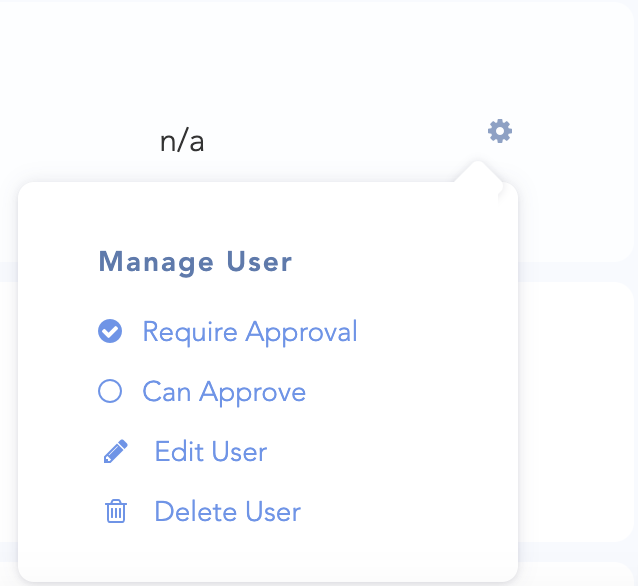Select Edit User from the menu
The width and height of the screenshot is (638, 586).
click(x=210, y=452)
